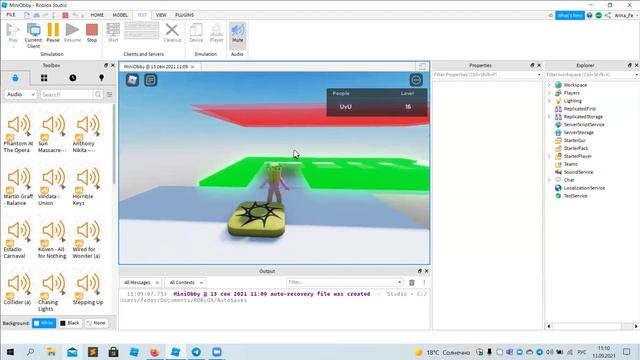The image size is (640, 360).
Task: Open the Audio category dropdown in Toolbox
Action: tap(21, 94)
